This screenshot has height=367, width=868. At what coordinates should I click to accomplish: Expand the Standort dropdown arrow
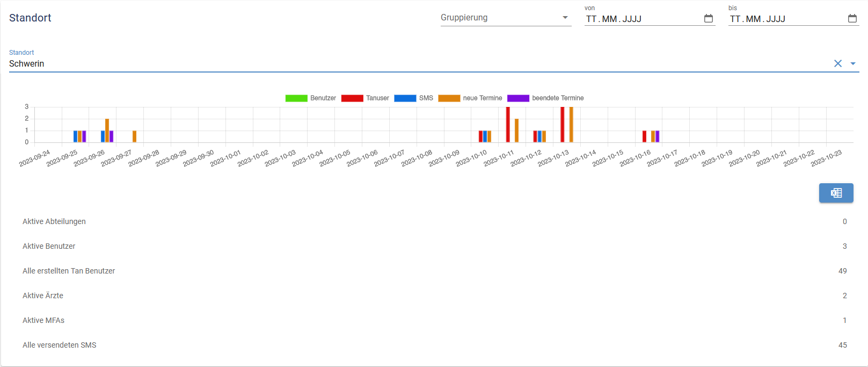(x=853, y=63)
